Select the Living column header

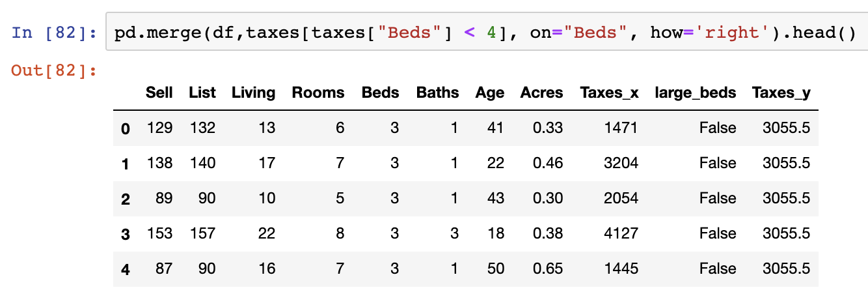[x=254, y=93]
